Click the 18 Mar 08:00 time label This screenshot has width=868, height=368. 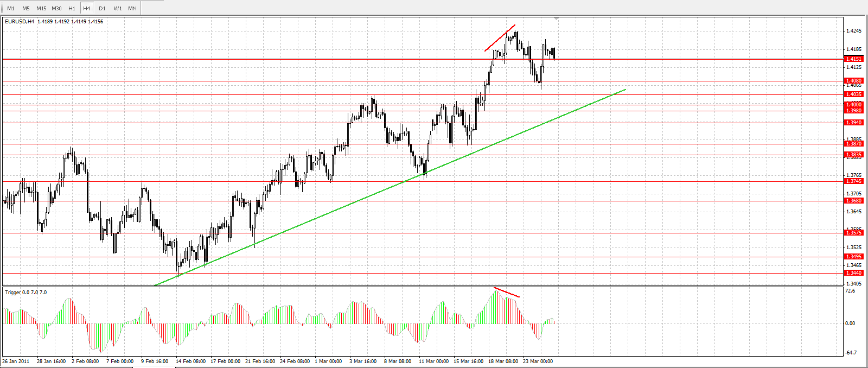click(503, 361)
